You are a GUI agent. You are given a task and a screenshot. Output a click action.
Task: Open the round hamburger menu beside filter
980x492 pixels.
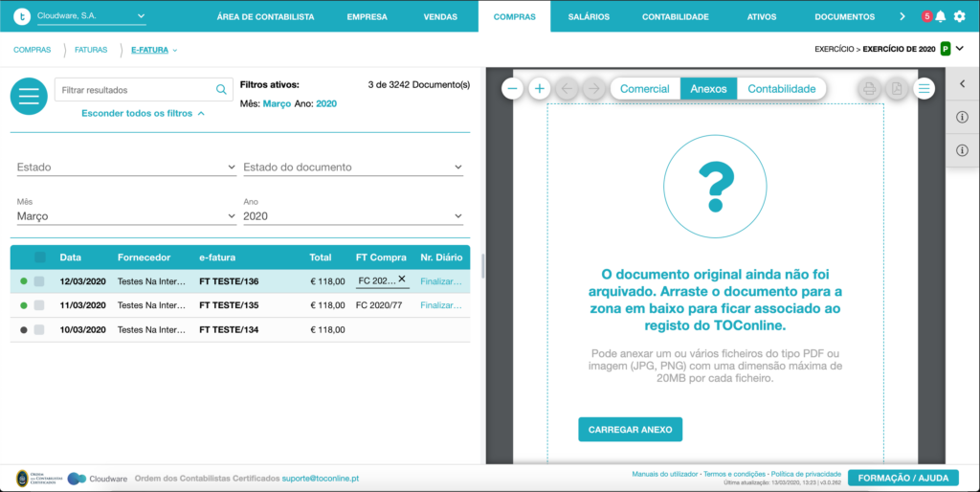[x=29, y=97]
